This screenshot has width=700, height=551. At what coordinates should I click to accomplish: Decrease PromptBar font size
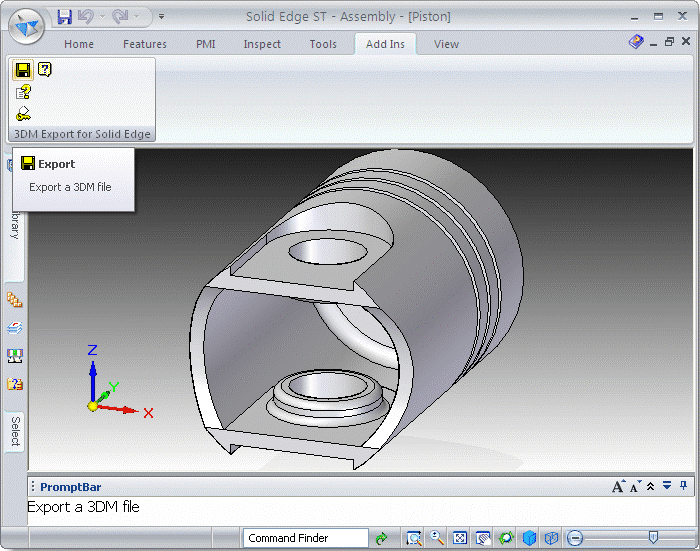click(635, 486)
